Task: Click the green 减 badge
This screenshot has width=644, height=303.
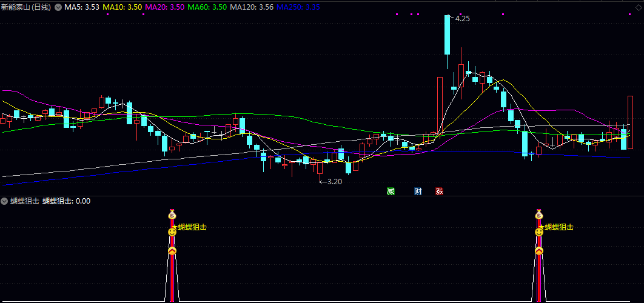Action: tap(391, 191)
